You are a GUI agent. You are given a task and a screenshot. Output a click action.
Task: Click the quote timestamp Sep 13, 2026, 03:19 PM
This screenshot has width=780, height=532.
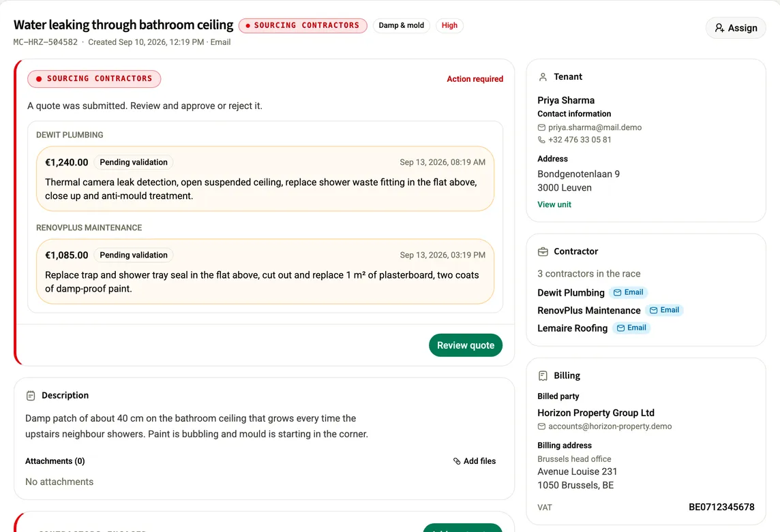click(442, 255)
